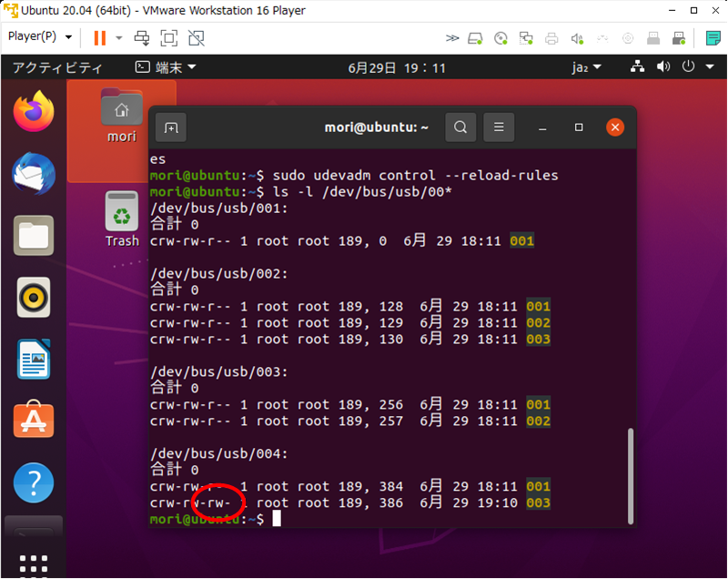The width and height of the screenshot is (728, 579).
Task: Open the 6月29日 19:11 clock calendar
Action: 397,68
